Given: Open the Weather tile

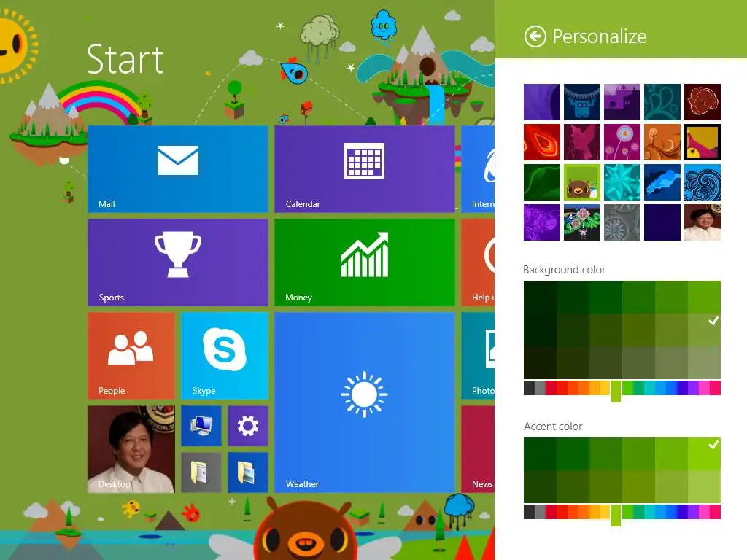Looking at the screenshot, I should pos(365,402).
